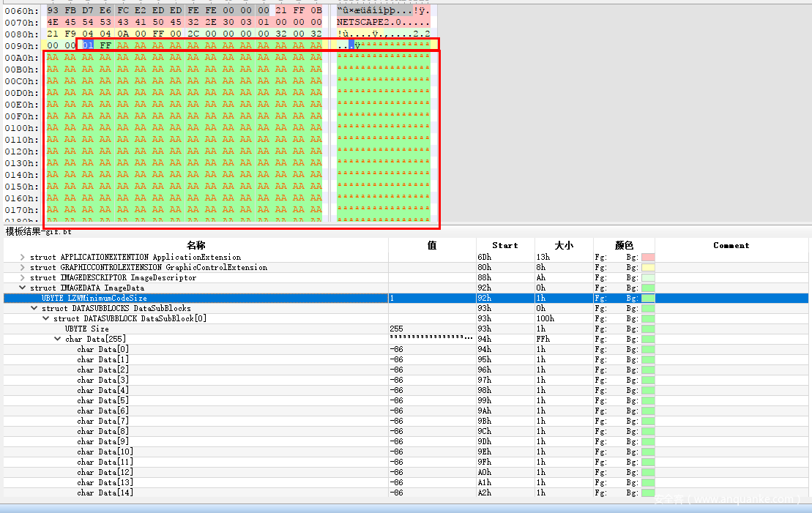Click the 大小 column header
The width and height of the screenshot is (812, 513).
point(563,245)
